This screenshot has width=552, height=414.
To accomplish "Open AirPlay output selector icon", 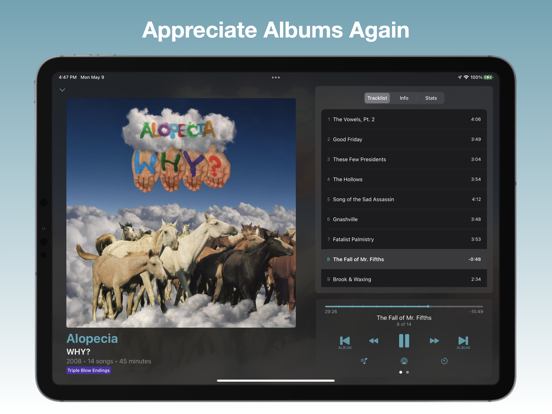I will click(x=404, y=361).
